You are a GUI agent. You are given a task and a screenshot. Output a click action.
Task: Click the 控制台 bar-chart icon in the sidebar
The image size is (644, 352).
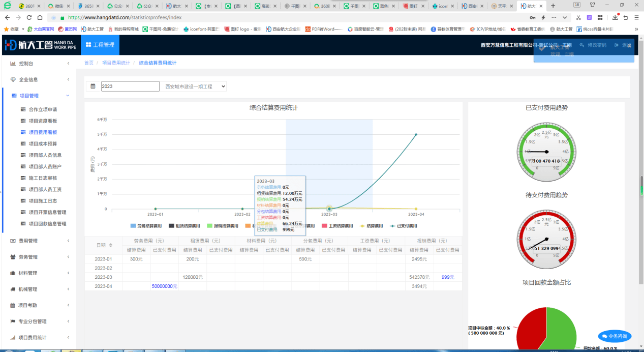(13, 64)
